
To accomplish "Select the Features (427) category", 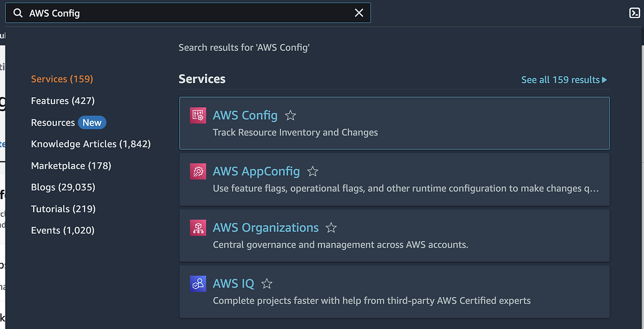I will click(63, 101).
